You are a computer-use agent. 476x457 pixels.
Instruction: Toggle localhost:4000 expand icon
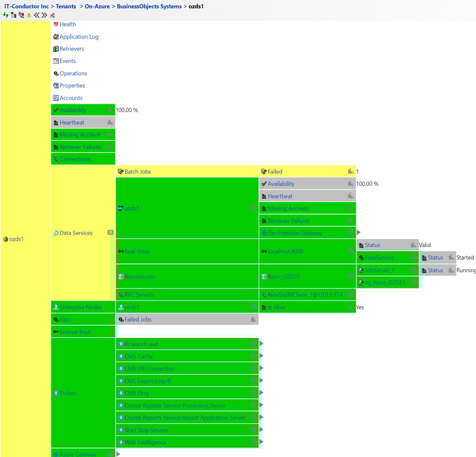(351, 251)
